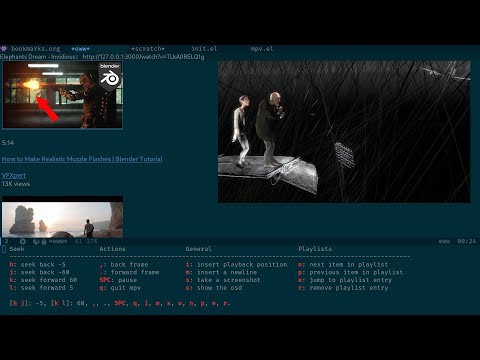This screenshot has width=480, height=360.
Task: Click 'i: insert playback position'
Action: [x=236, y=265]
